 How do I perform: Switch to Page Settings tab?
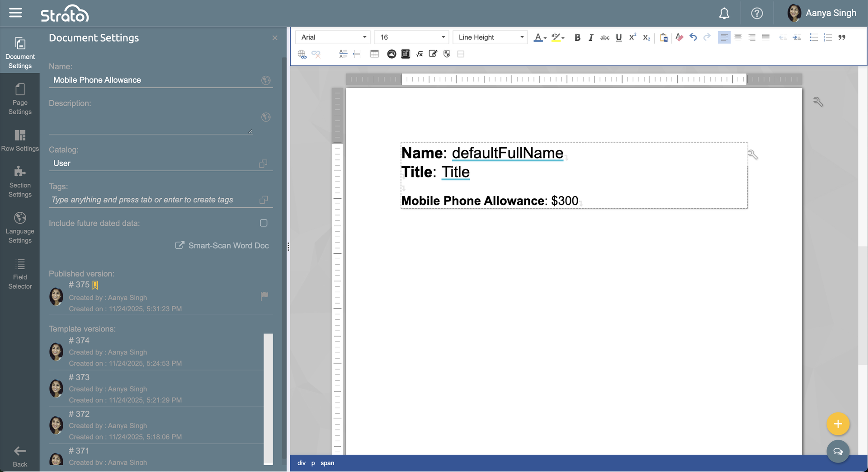(x=20, y=99)
